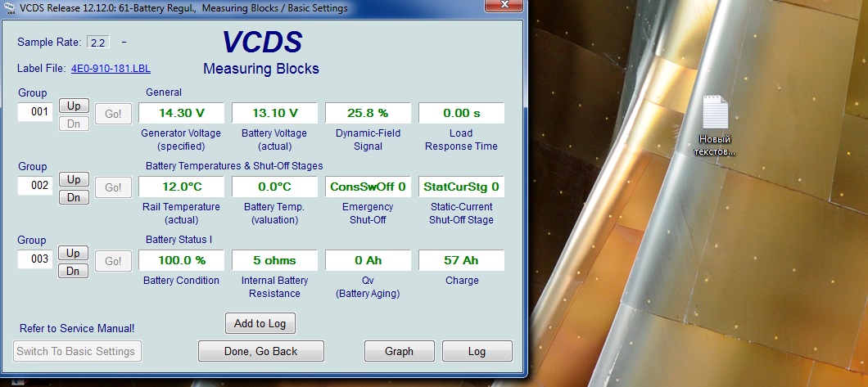Click the Battery Status I group title
The width and height of the screenshot is (868, 387).
coord(179,240)
